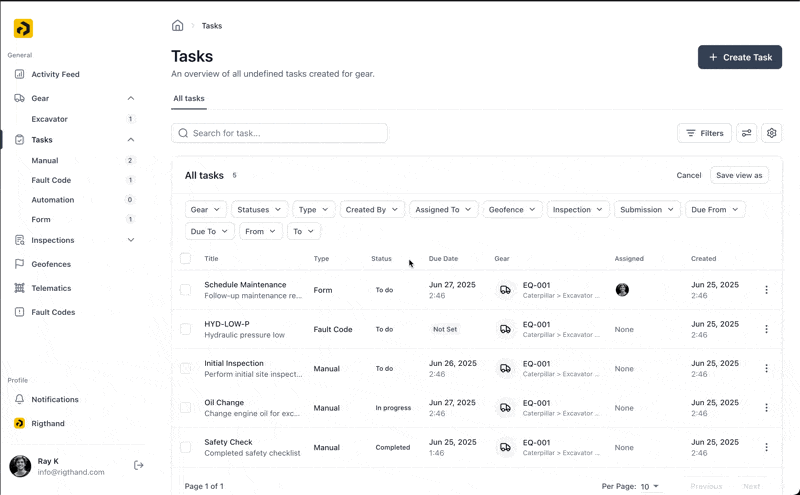Open row actions menu for Oil Change

coord(766,408)
